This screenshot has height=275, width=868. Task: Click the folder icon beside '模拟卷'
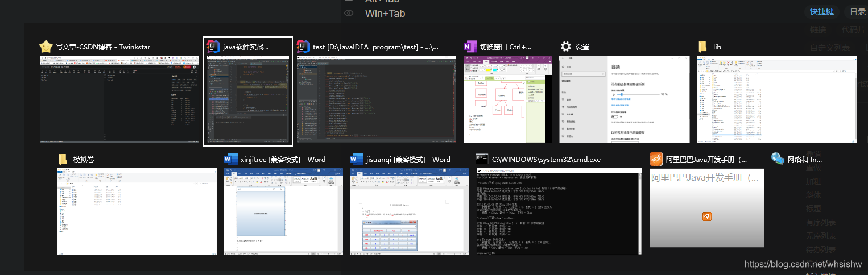64,159
